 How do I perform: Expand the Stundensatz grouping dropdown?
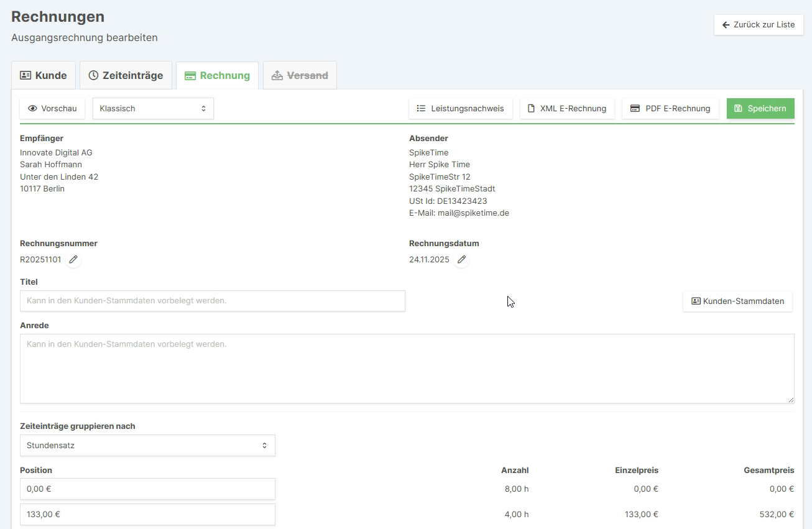(x=147, y=445)
